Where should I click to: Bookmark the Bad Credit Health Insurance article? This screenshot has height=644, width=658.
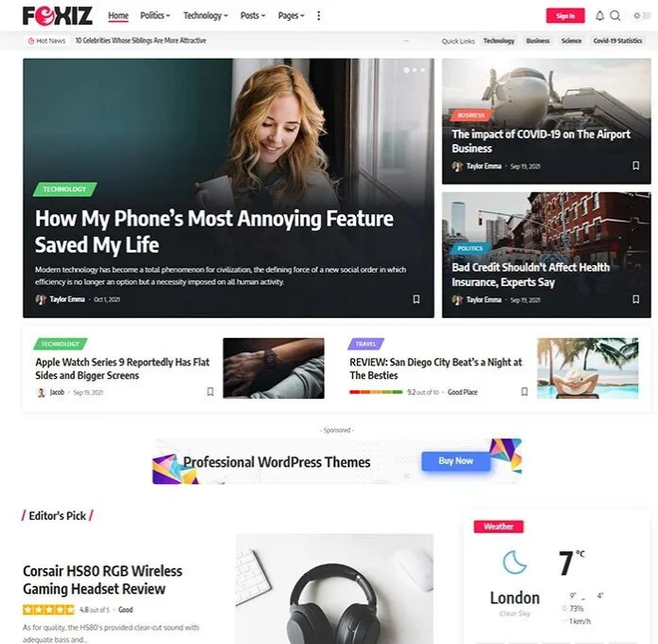point(636,299)
